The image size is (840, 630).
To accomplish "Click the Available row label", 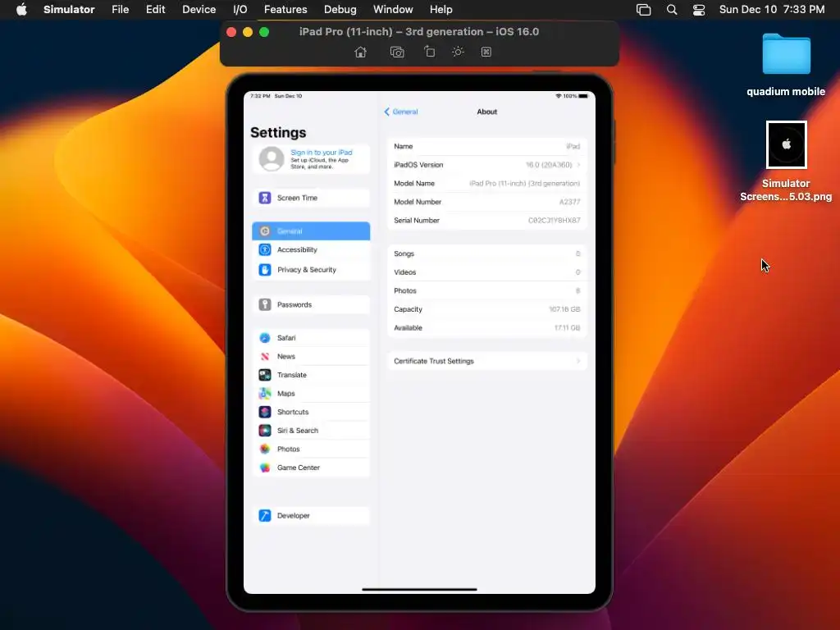I will pyautogui.click(x=409, y=328).
